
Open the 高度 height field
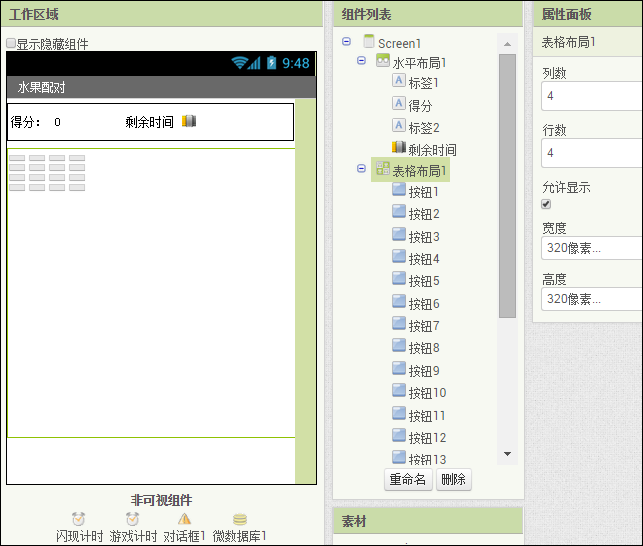point(592,299)
